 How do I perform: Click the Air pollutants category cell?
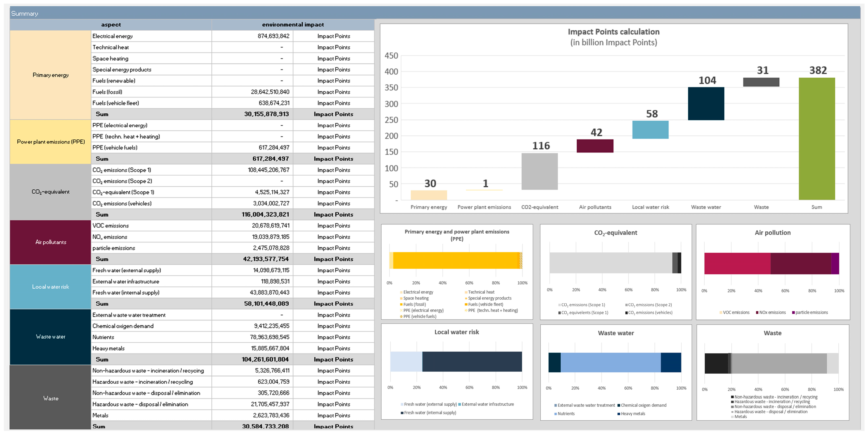tap(51, 242)
